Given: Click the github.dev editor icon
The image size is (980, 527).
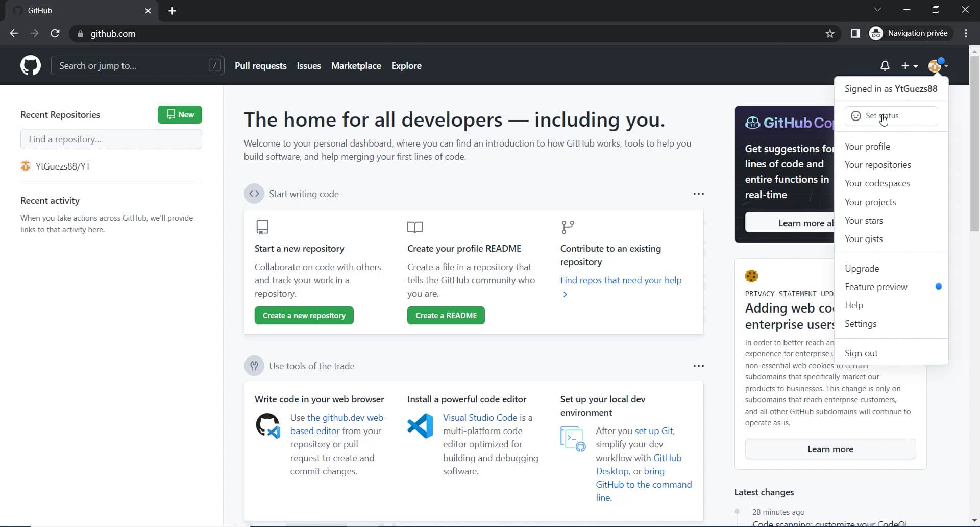Looking at the screenshot, I should (268, 426).
